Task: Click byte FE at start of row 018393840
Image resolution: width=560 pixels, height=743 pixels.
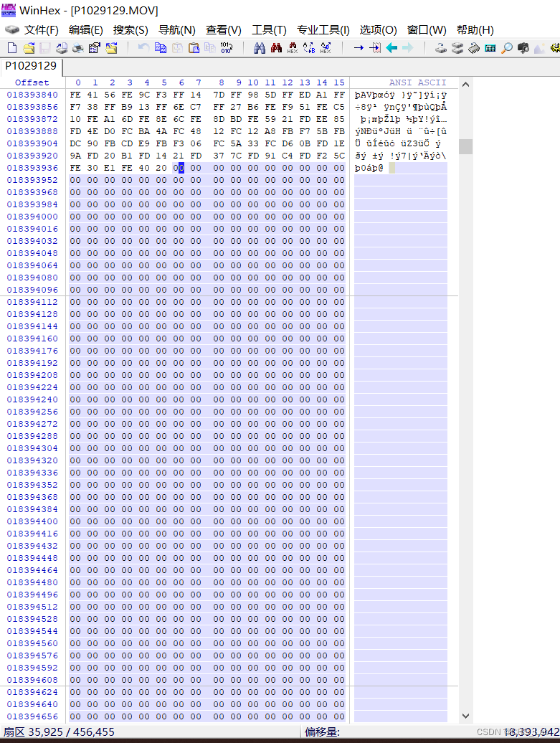Action: (x=75, y=95)
